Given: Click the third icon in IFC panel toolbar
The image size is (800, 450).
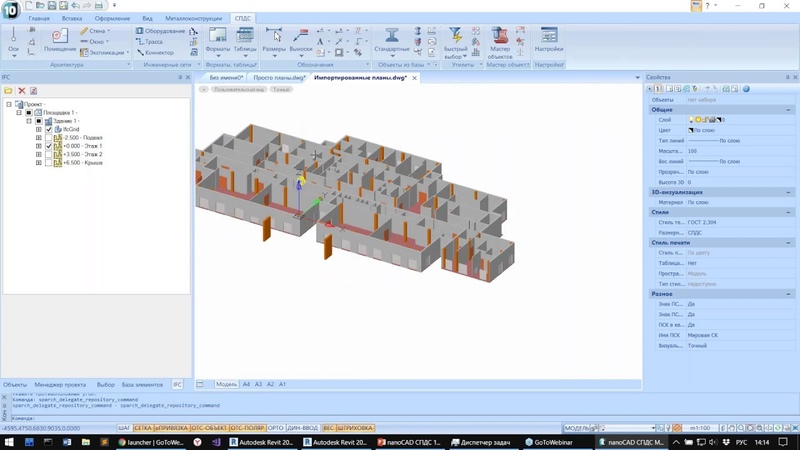Looking at the screenshot, I should pyautogui.click(x=34, y=91).
